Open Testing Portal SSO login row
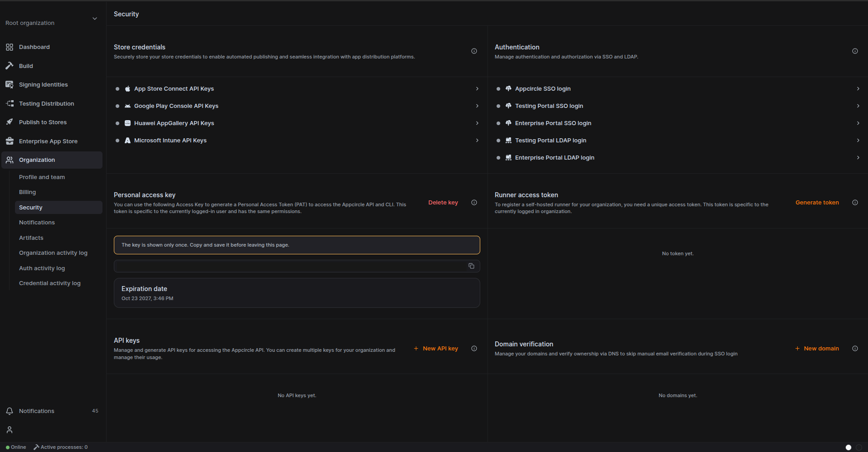Image resolution: width=868 pixels, height=452 pixels. [x=678, y=106]
